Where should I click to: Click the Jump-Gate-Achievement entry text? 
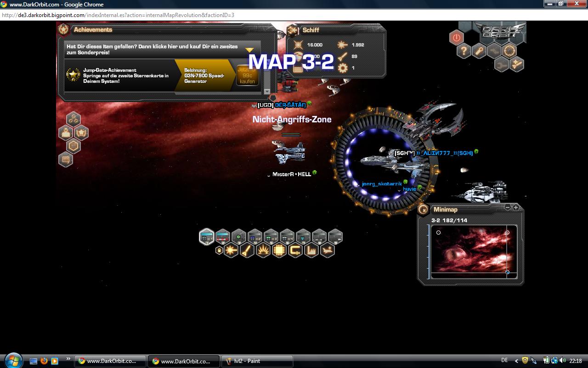pyautogui.click(x=126, y=75)
